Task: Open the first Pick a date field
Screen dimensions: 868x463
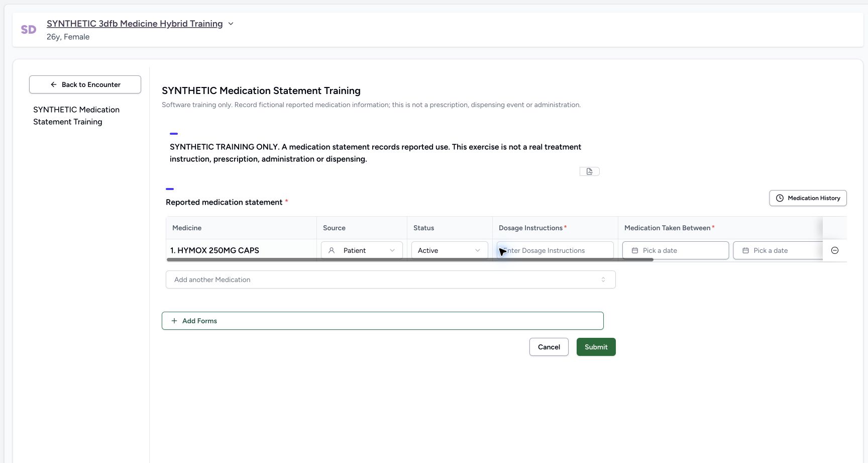Action: click(676, 250)
